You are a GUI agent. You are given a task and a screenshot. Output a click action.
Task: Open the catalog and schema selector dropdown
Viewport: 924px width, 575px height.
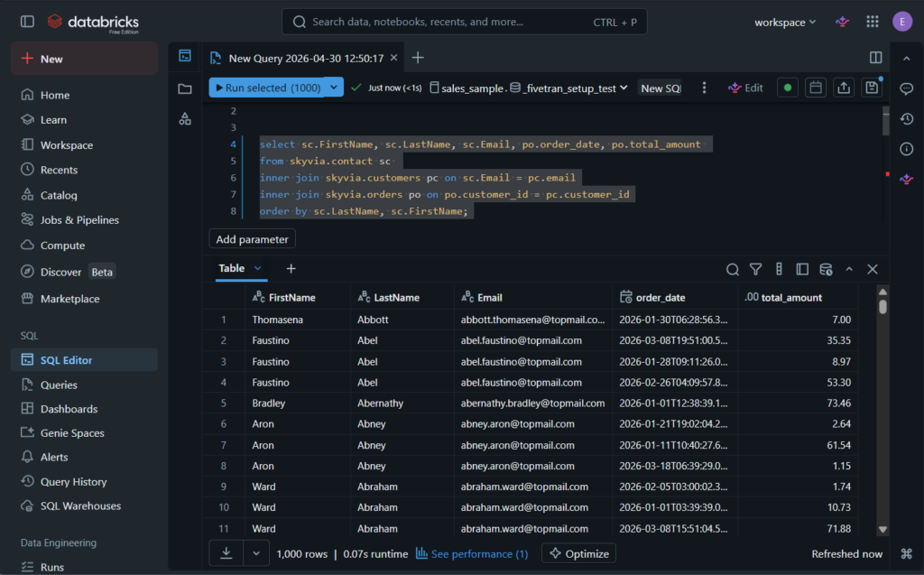point(529,88)
